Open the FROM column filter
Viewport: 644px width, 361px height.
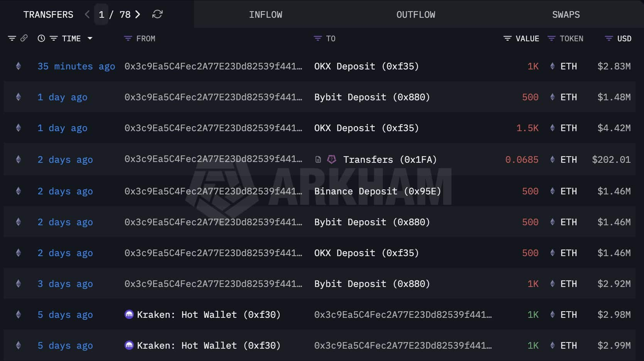pyautogui.click(x=128, y=39)
